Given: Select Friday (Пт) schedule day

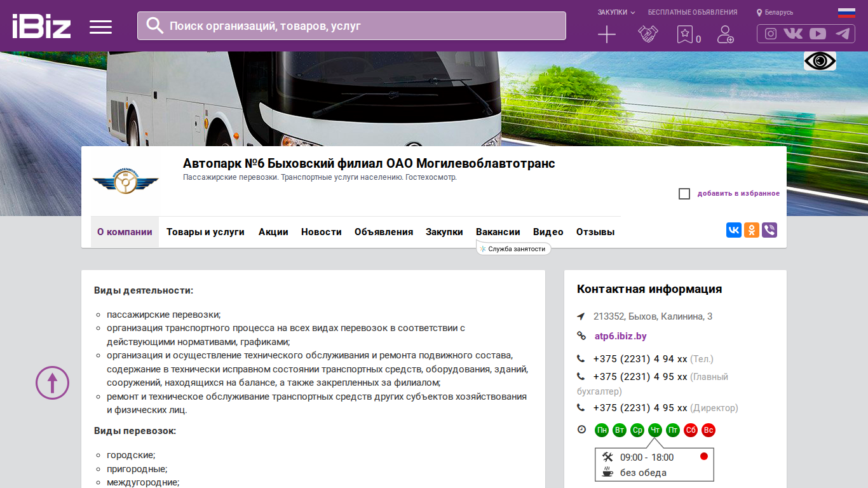Looking at the screenshot, I should pos(673,430).
